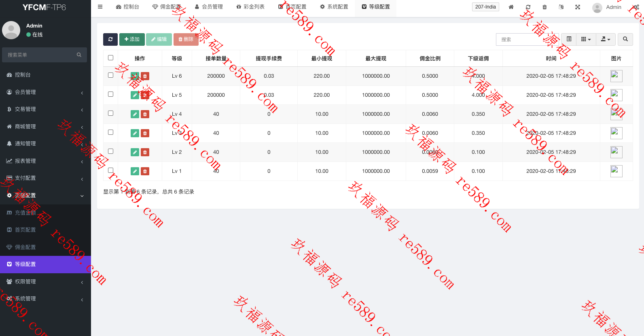
Task: Edit the Lv 6 row
Action: (135, 76)
